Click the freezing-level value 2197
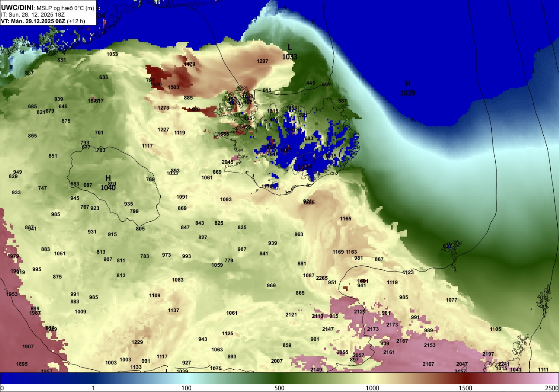Image resolution: width=559 pixels, height=392 pixels. click(x=488, y=354)
